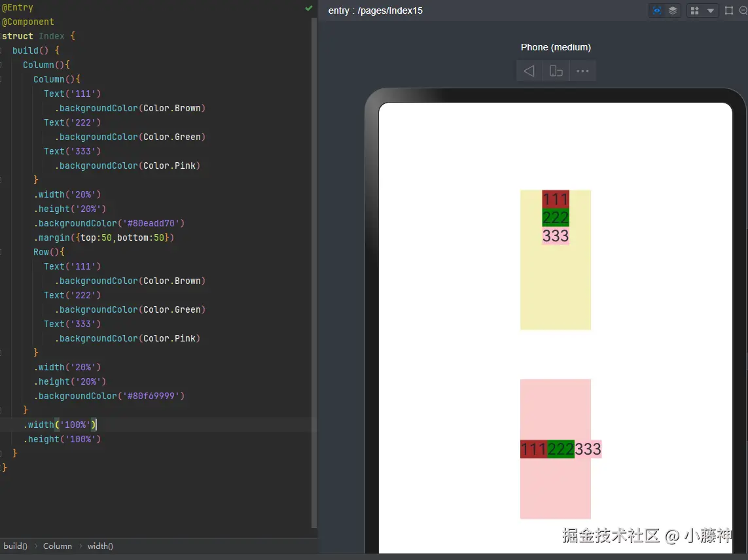This screenshot has height=560, width=748.
Task: Click the .backgroundColor('#80eadd70') line
Action: pos(109,223)
